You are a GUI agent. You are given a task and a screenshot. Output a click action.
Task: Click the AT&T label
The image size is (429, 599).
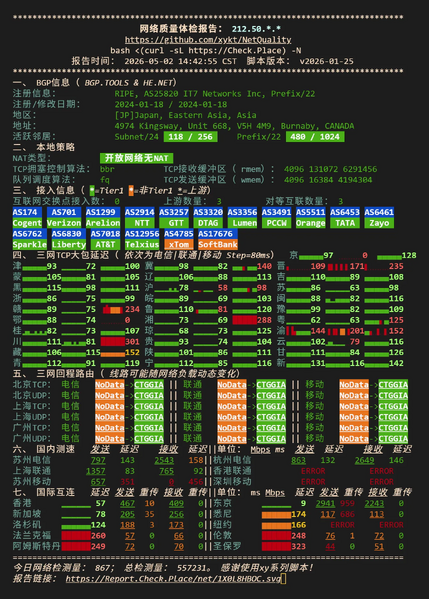pos(105,244)
